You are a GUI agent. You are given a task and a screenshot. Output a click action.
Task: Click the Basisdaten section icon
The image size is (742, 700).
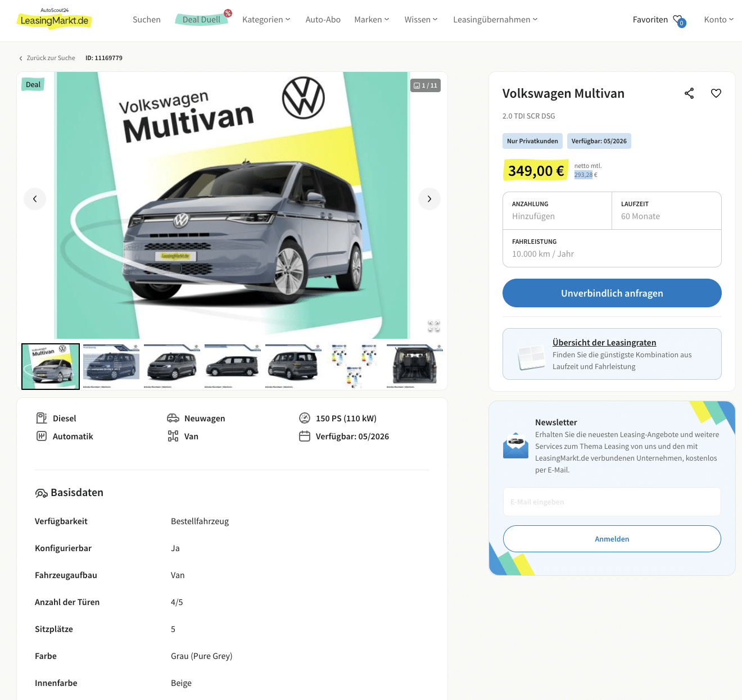pos(41,493)
